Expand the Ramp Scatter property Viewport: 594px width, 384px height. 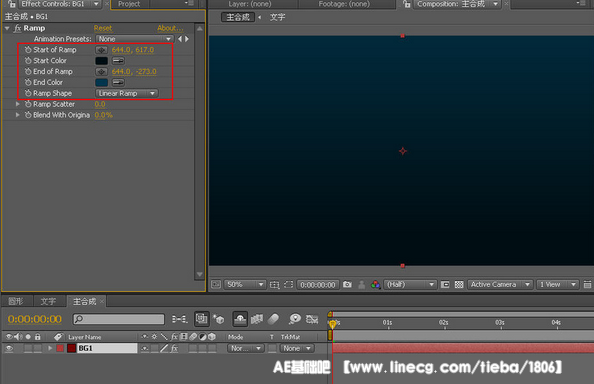coord(17,104)
